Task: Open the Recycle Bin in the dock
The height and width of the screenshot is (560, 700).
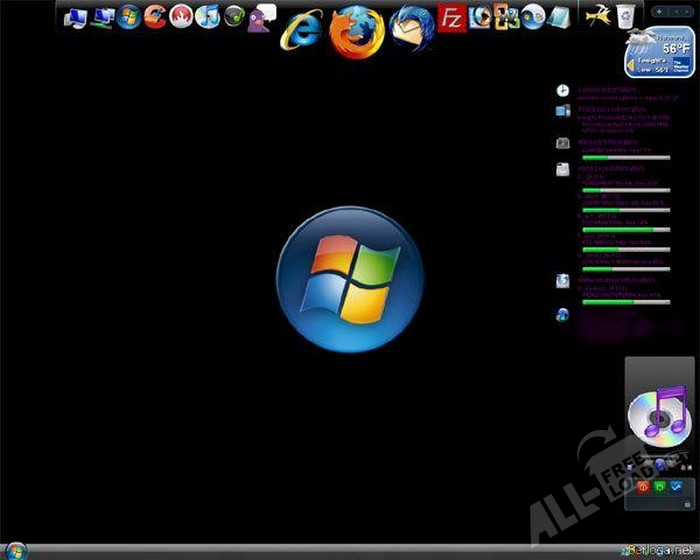Action: coord(625,15)
